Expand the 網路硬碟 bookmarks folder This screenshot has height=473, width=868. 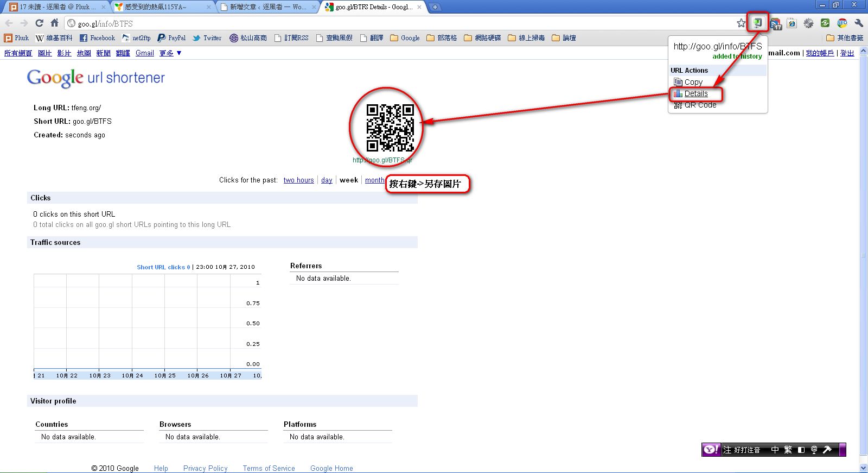(x=482, y=38)
